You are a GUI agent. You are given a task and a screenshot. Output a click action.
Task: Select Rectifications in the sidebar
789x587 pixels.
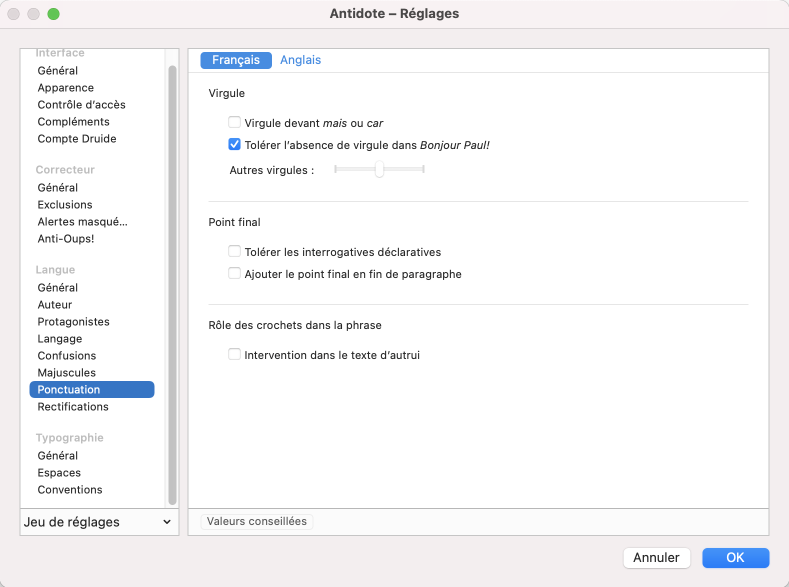pyautogui.click(x=73, y=407)
